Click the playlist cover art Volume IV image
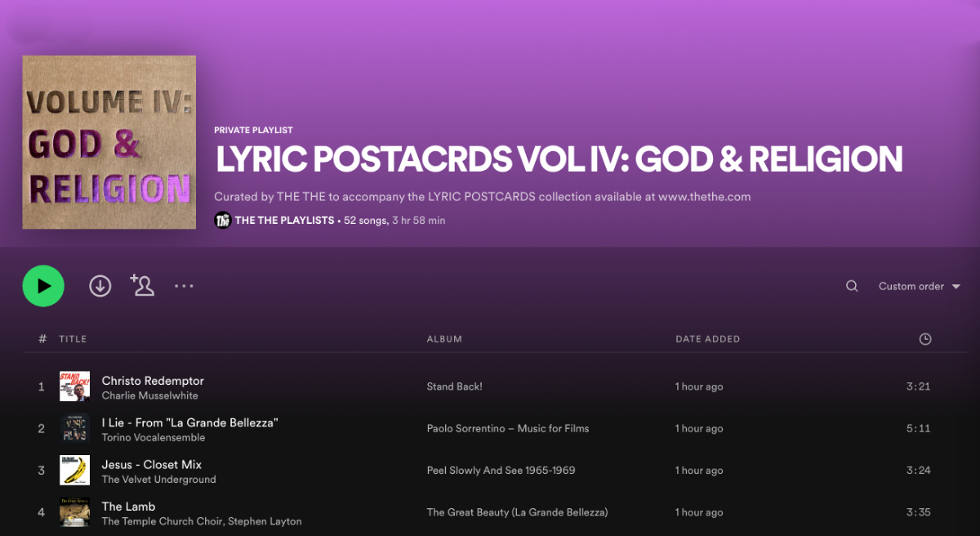The width and height of the screenshot is (980, 536). tap(109, 141)
